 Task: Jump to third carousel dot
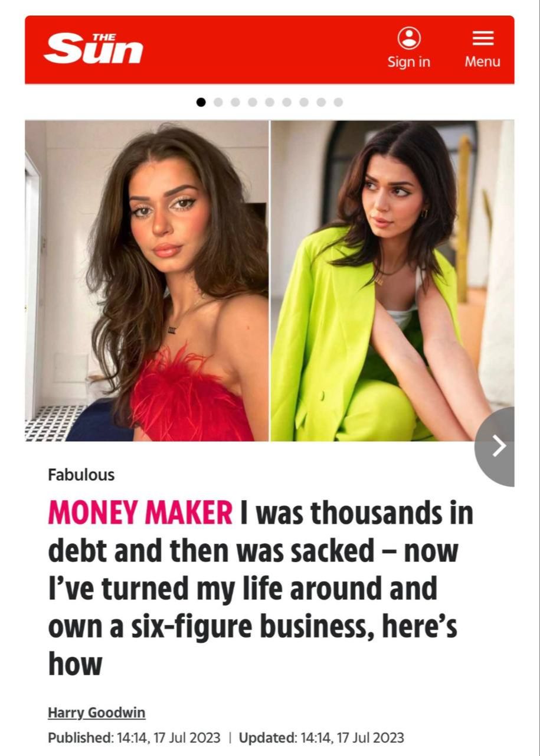(235, 102)
